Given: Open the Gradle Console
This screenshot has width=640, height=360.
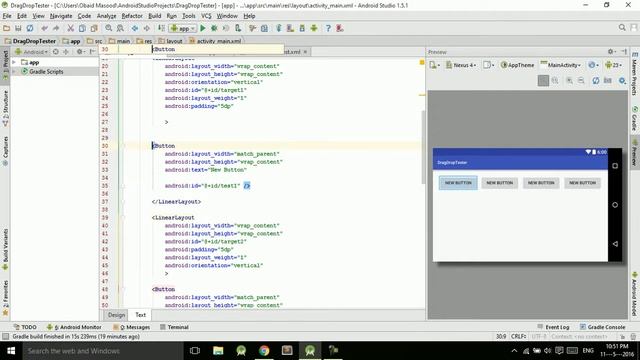Looking at the screenshot, I should (602, 327).
